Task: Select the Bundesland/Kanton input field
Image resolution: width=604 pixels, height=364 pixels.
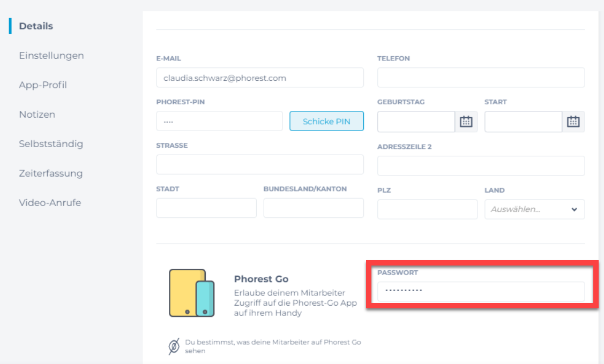Action: [x=314, y=208]
